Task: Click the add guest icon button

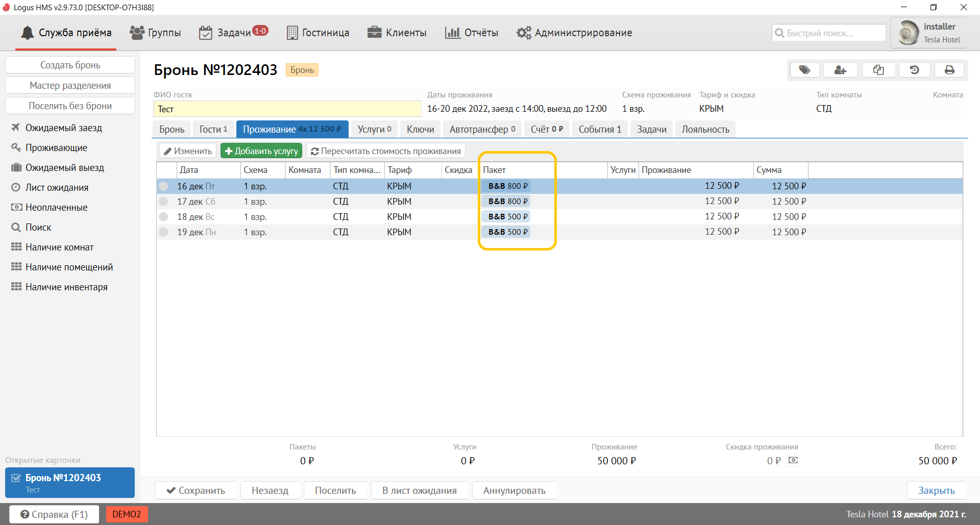Action: click(840, 70)
